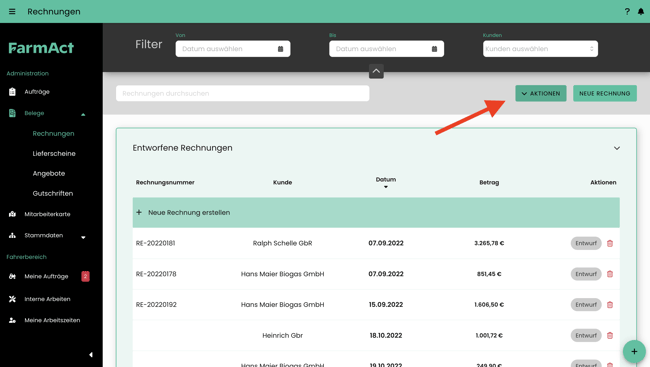Click Aufträge menu label

point(37,92)
